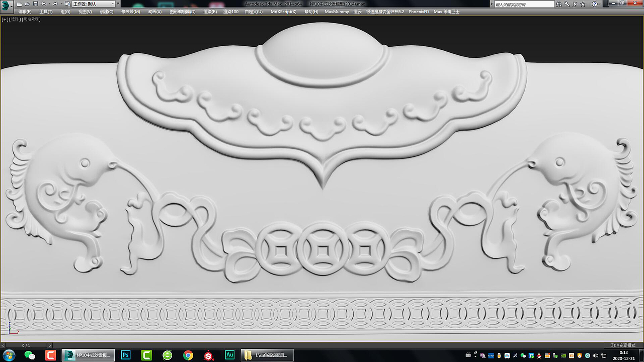Open the MAXScript(X) menu

284,12
